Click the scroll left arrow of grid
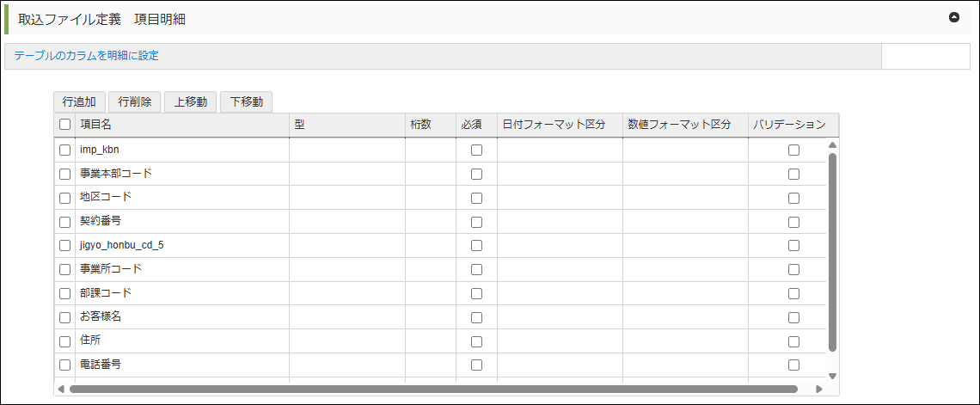The image size is (980, 405). [60, 389]
